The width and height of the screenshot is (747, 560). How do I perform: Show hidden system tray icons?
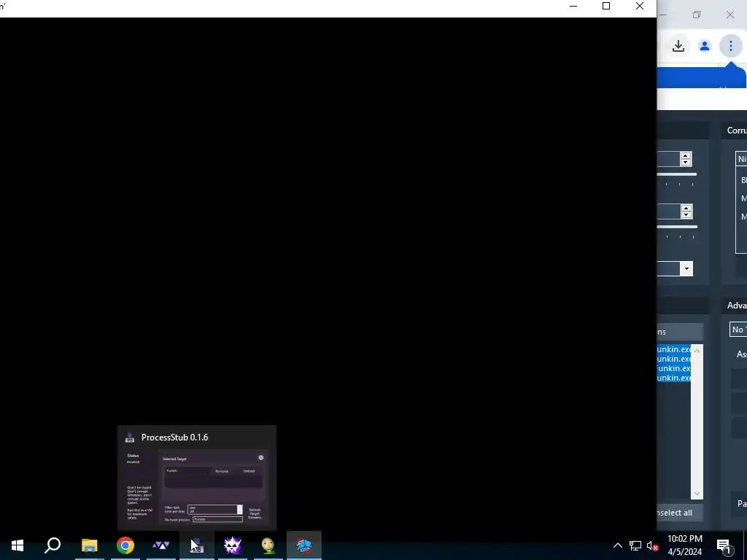click(x=617, y=545)
